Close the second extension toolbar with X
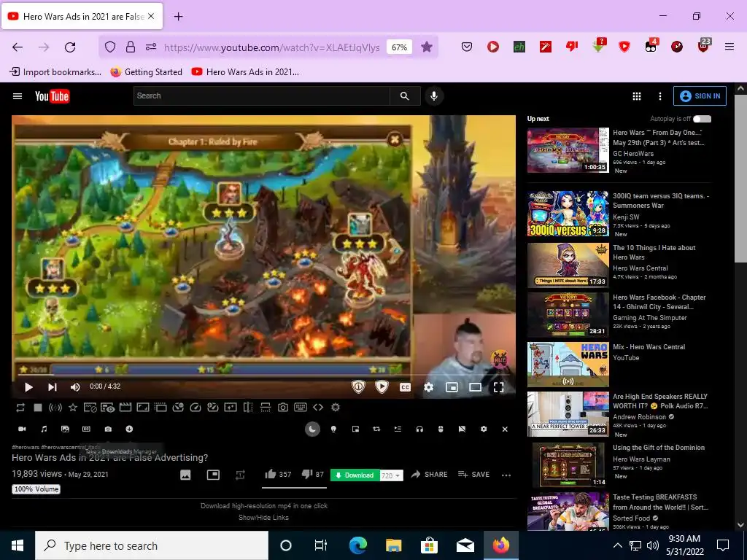Screen dimensions: 747x560 [505, 429]
